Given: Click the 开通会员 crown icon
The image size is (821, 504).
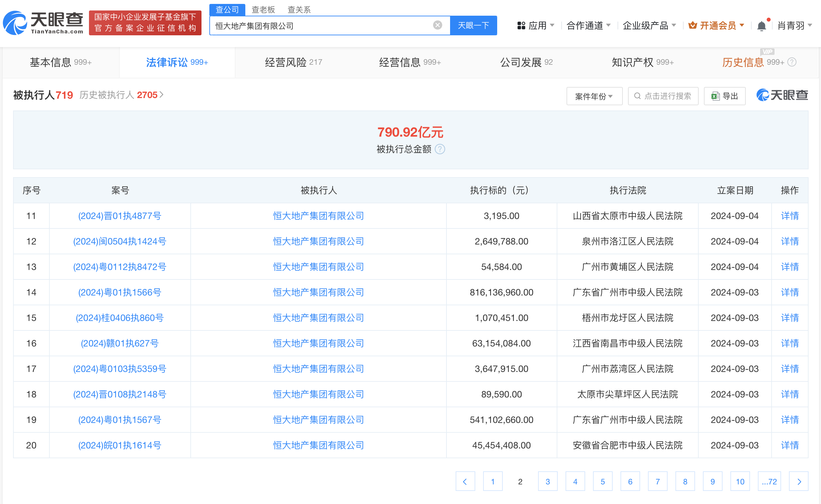Looking at the screenshot, I should [x=693, y=25].
